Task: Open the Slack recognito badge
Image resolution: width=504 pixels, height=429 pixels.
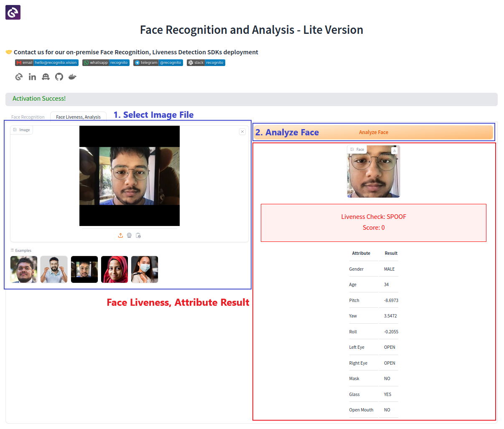Action: pos(206,63)
